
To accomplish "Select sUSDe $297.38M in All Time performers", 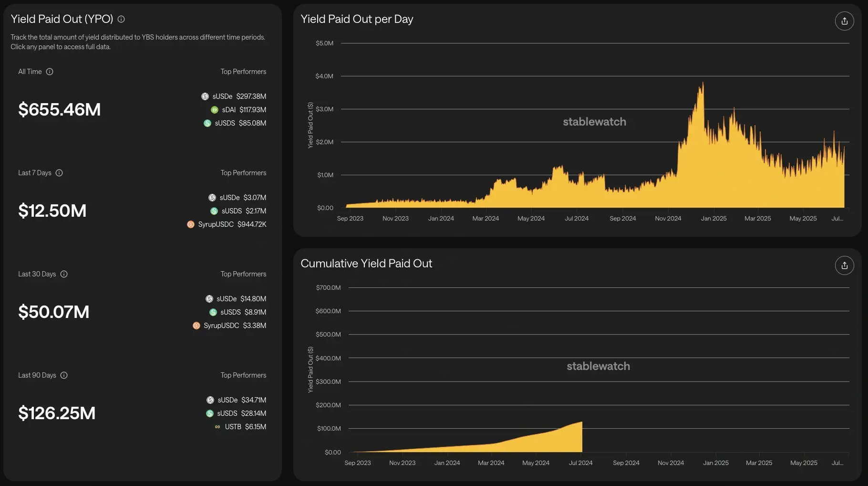I will [234, 96].
